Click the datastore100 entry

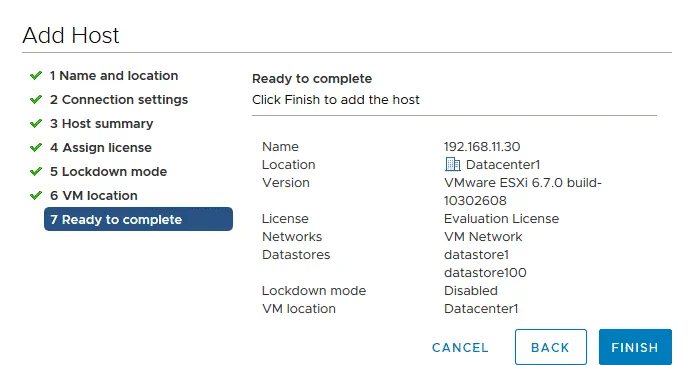click(x=485, y=273)
